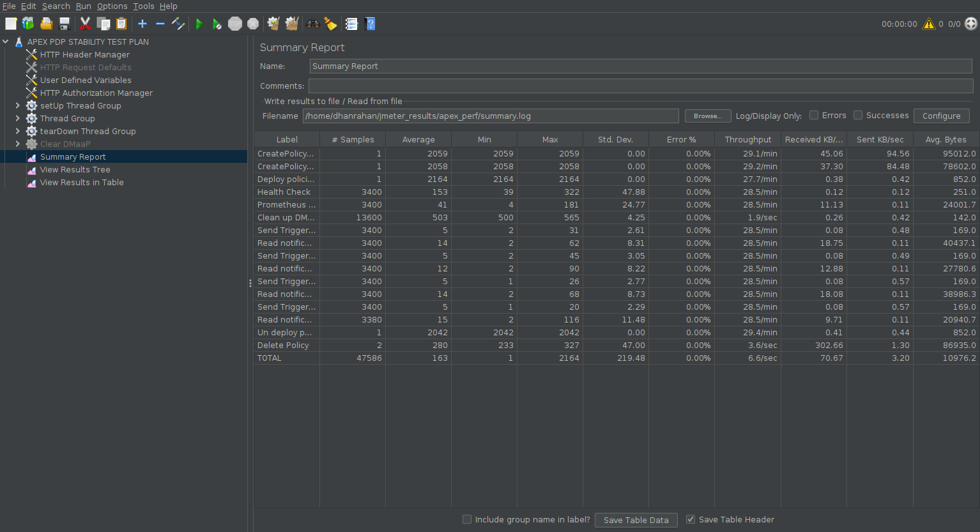The width and height of the screenshot is (980, 532).
Task: Check Include group name in label
Action: [467, 519]
